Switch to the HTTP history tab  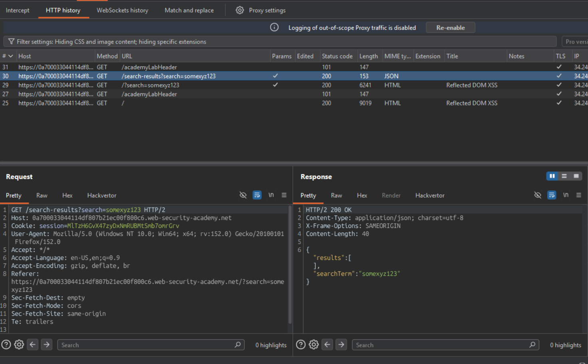tap(63, 10)
